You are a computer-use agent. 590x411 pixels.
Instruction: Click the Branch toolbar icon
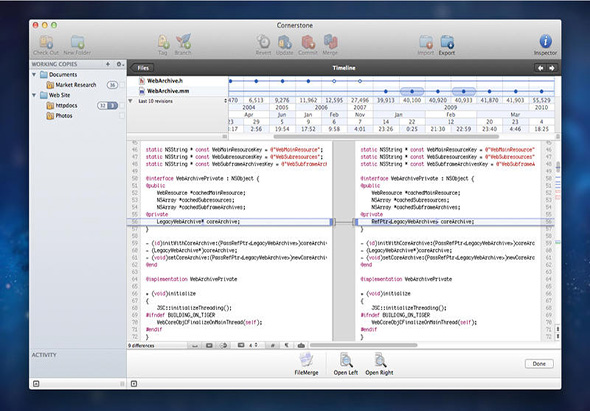click(183, 41)
